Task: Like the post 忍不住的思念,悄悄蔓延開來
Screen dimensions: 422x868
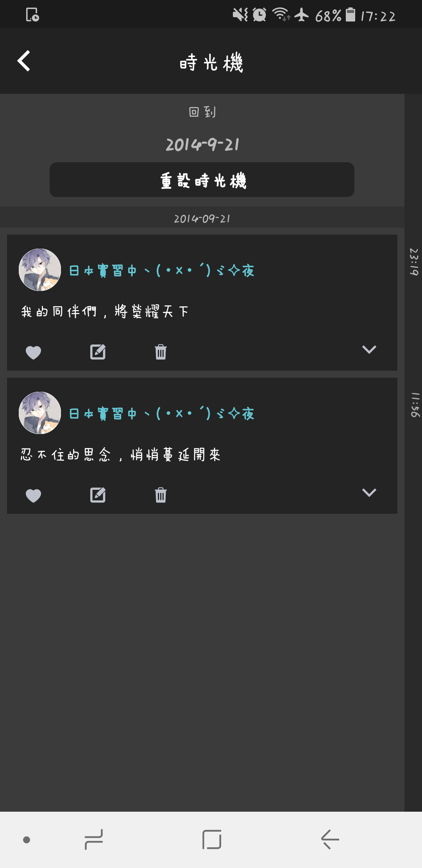Action: tap(33, 496)
